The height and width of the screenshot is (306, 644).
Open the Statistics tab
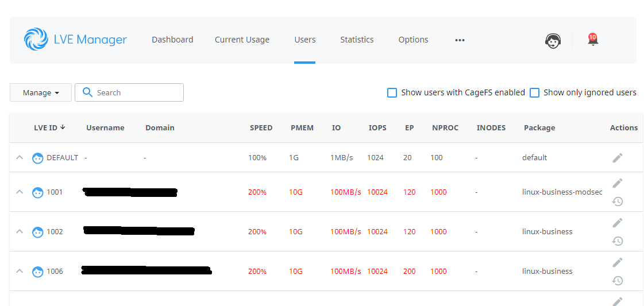[x=357, y=40]
